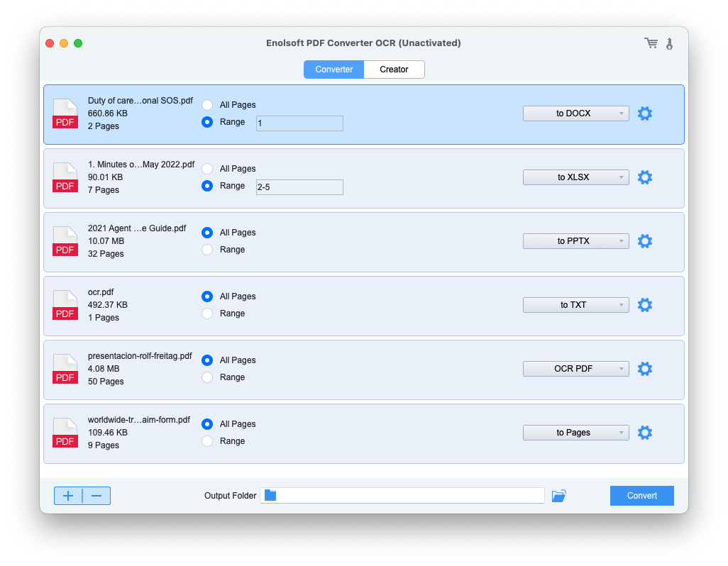Remove selected file with minus button
This screenshot has height=566, width=728.
(x=96, y=496)
